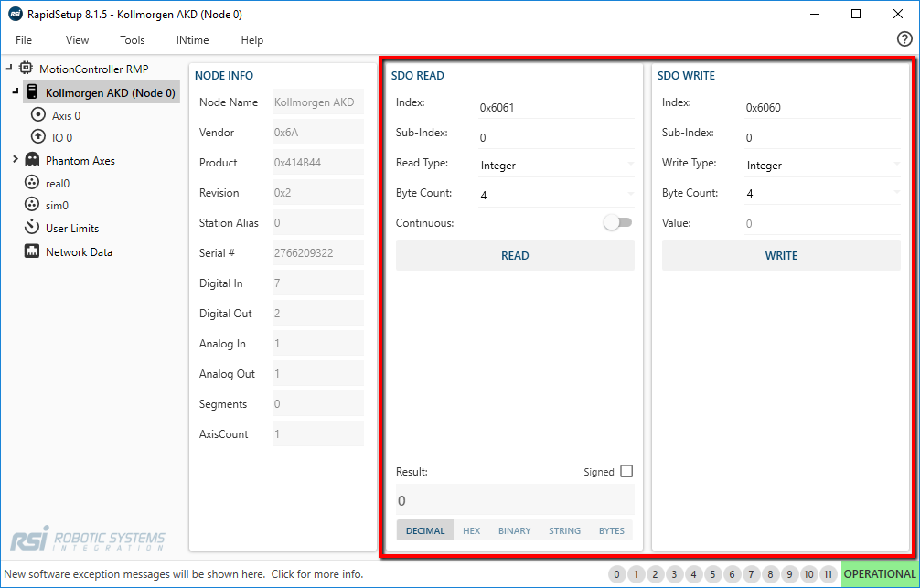This screenshot has width=920, height=588.
Task: Select the BINARY result format tab
Action: coord(515,530)
